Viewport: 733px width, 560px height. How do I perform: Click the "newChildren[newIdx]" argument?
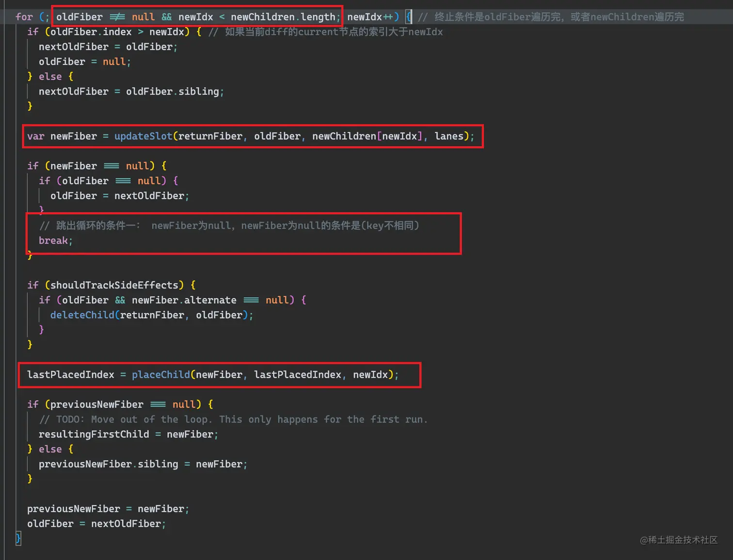tap(367, 136)
